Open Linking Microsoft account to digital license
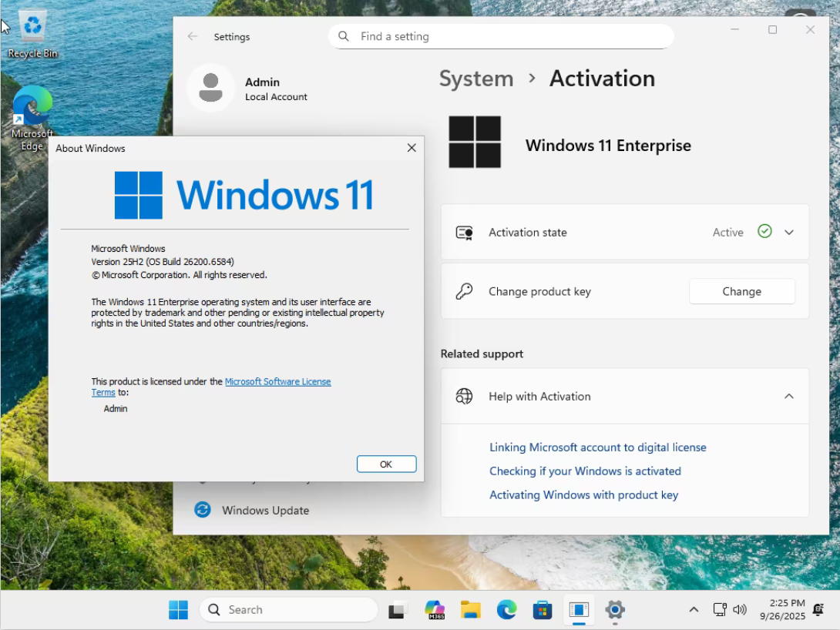The height and width of the screenshot is (630, 840). tap(597, 447)
